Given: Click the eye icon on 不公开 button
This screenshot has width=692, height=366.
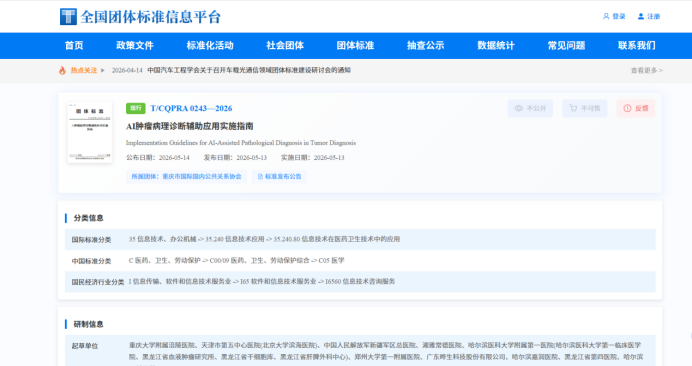Looking at the screenshot, I should coord(519,108).
